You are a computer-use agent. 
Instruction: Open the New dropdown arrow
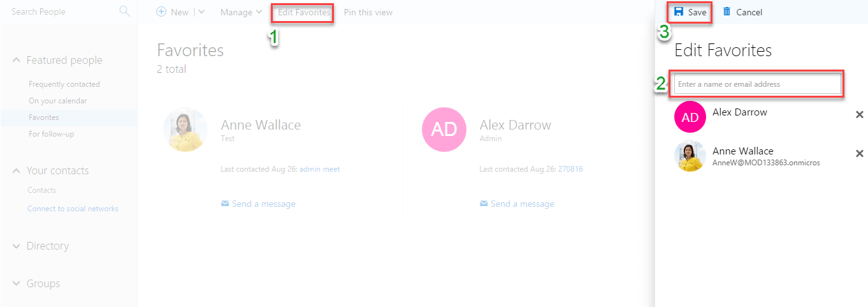[x=202, y=12]
